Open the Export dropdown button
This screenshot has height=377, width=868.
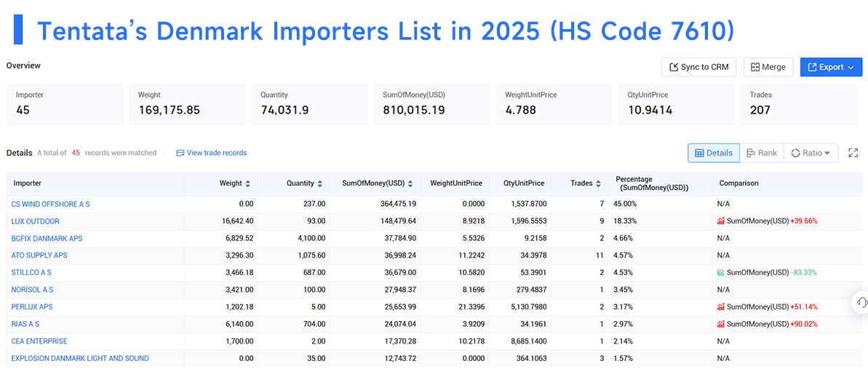pyautogui.click(x=831, y=67)
